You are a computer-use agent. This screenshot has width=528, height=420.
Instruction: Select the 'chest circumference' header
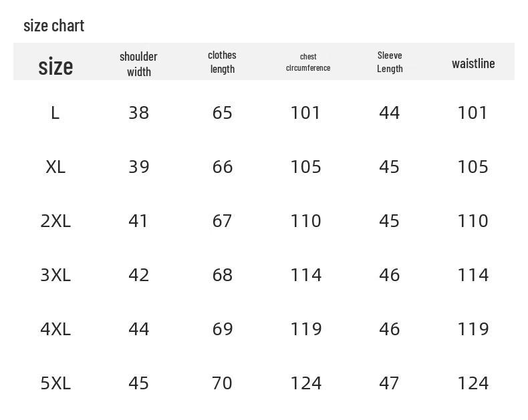[x=308, y=62]
